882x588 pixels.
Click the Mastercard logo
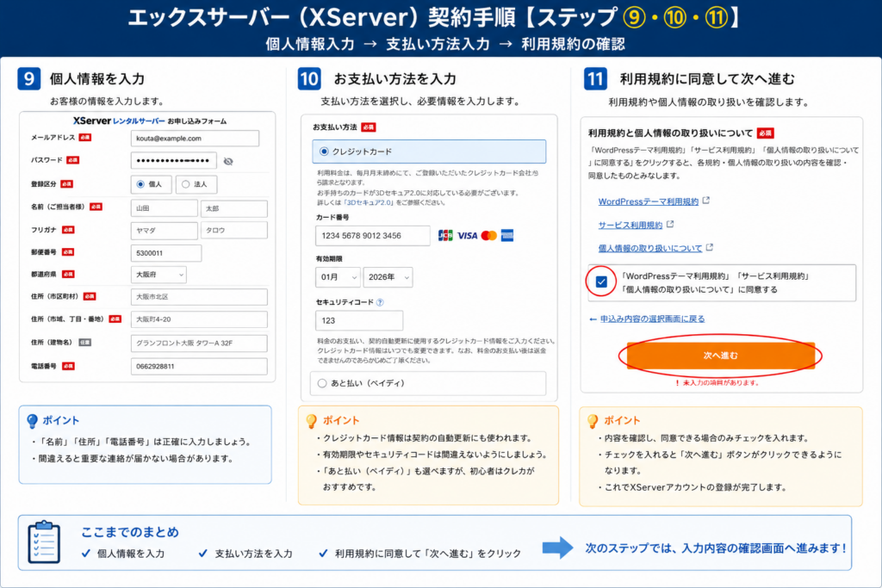(x=489, y=236)
